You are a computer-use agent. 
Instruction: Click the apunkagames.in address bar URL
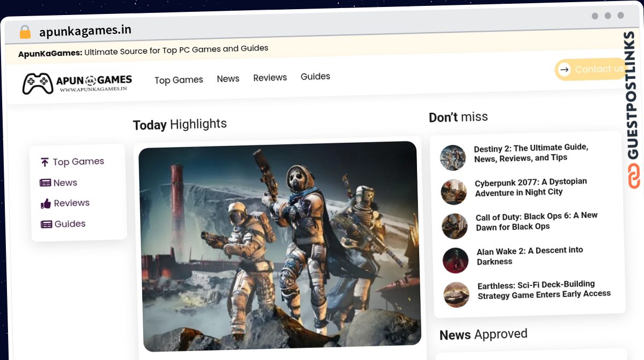coord(85,31)
